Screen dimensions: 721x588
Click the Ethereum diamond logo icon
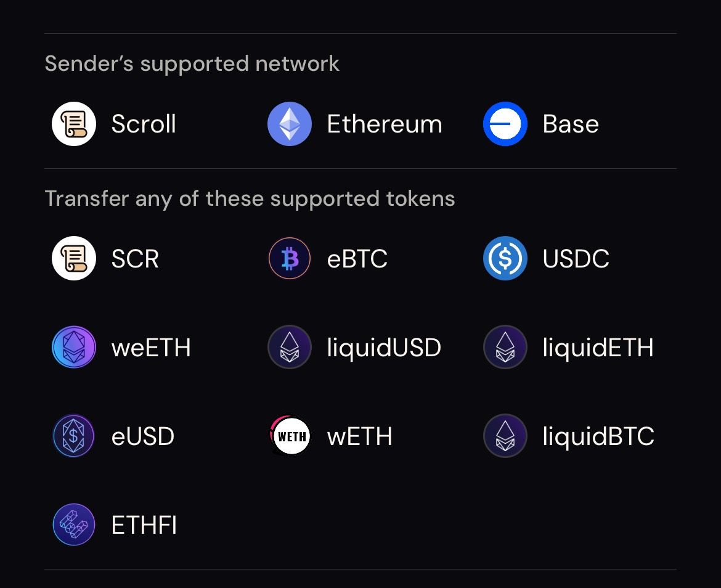(x=290, y=124)
